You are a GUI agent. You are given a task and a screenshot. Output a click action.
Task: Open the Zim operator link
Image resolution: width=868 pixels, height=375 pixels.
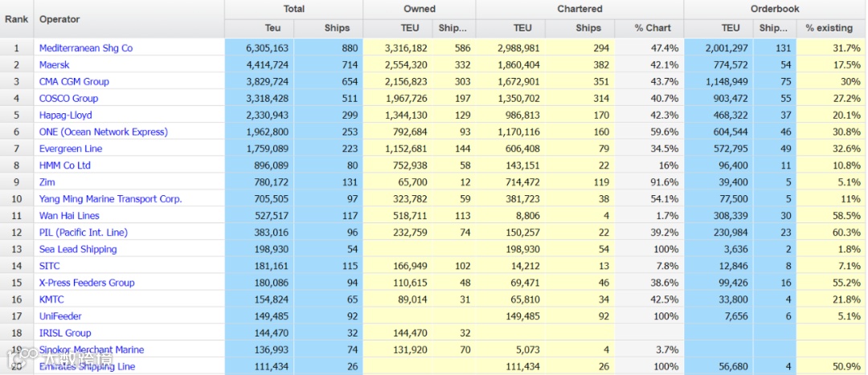(47, 182)
